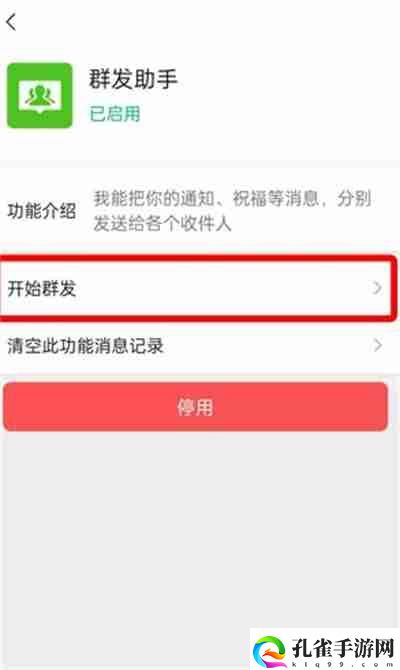
Task: Go back using the top-left arrow
Action: [x=12, y=22]
